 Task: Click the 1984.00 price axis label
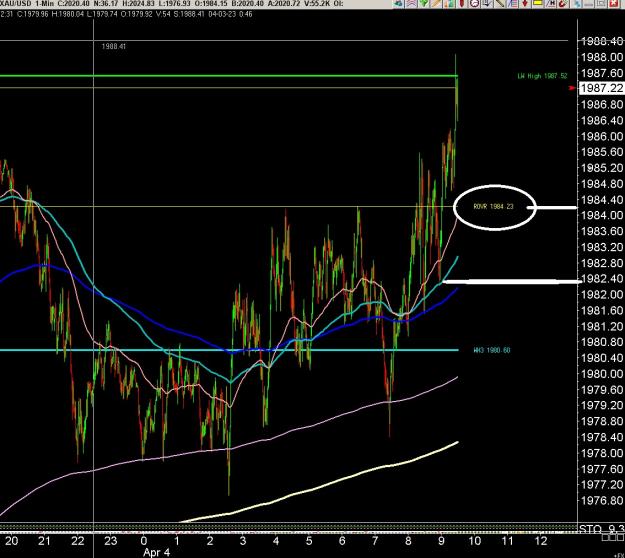602,215
